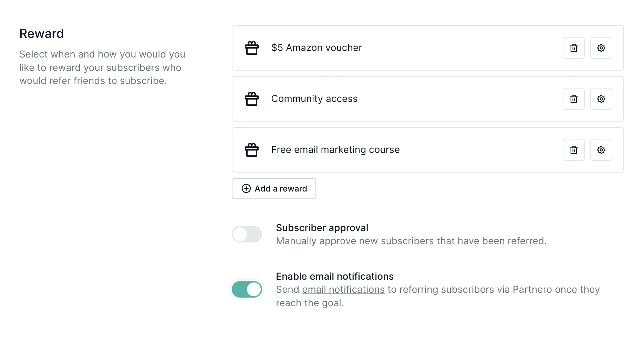The height and width of the screenshot is (341, 644).
Task: Click gift icon beside Free email marketing course
Action: 252,150
